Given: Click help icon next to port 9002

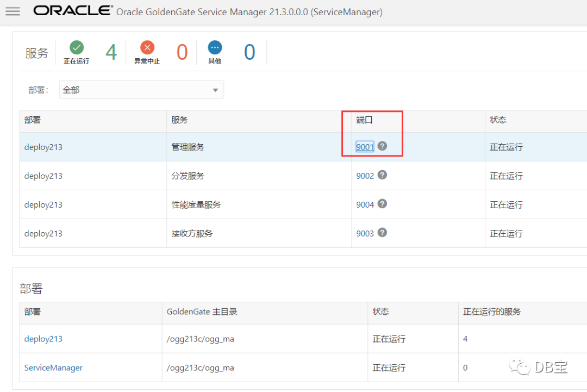Looking at the screenshot, I should [382, 175].
